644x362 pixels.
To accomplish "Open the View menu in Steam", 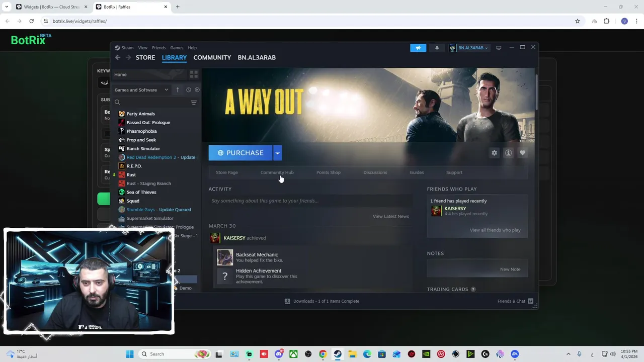I will [143, 48].
